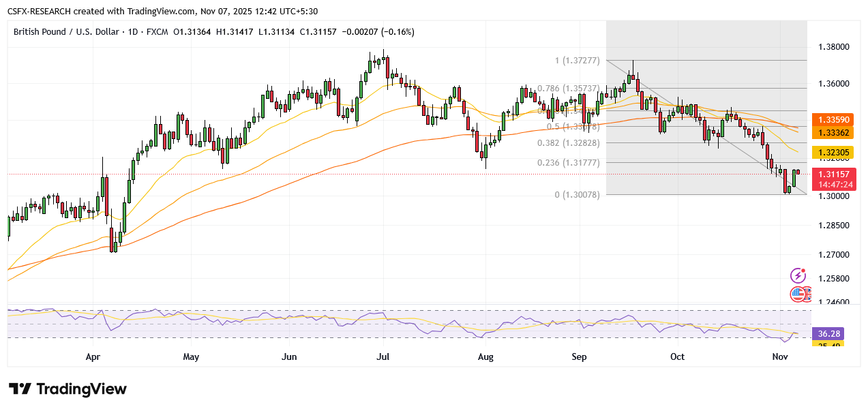
Task: Select the Fibonacci 0.786 (1.35737) level label
Action: [x=568, y=89]
